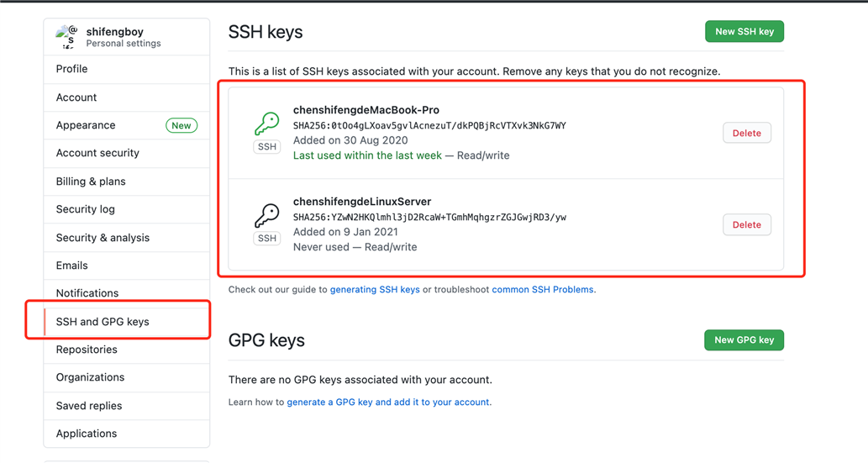Open common SSH Problems troubleshooting link
The image size is (868, 463).
(x=543, y=290)
